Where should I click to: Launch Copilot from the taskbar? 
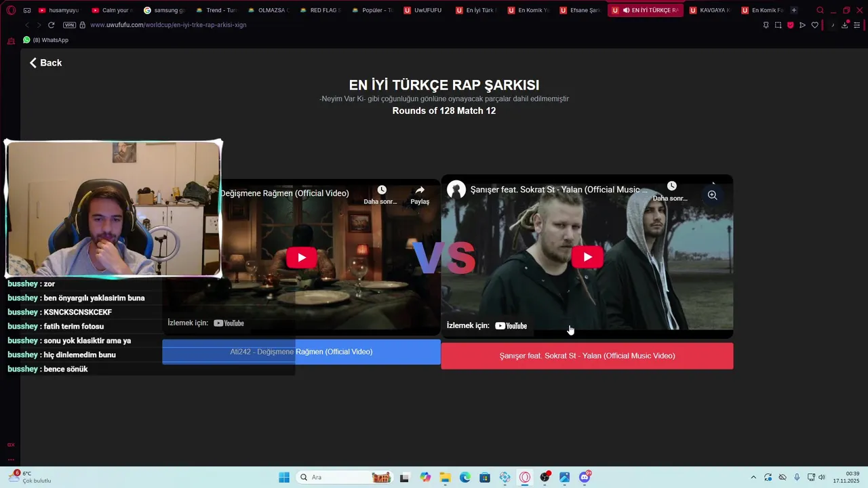tap(425, 477)
